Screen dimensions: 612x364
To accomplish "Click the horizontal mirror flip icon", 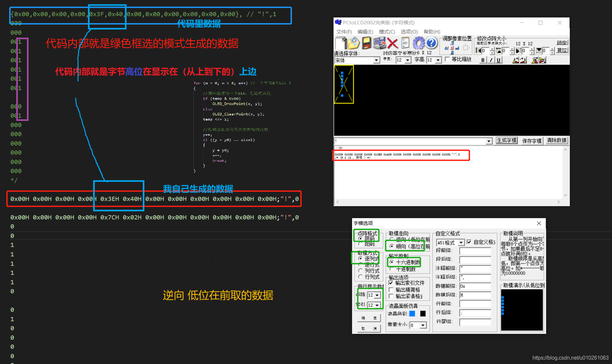I will click(x=535, y=60).
